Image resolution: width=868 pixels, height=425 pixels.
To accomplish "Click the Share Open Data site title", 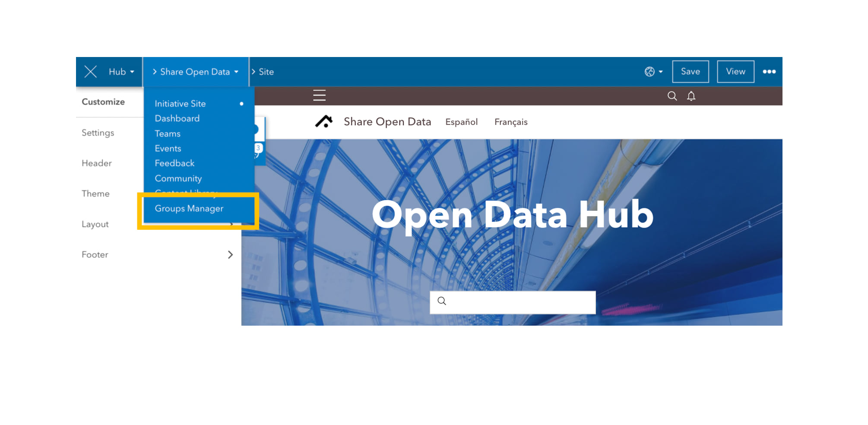I will coord(387,122).
